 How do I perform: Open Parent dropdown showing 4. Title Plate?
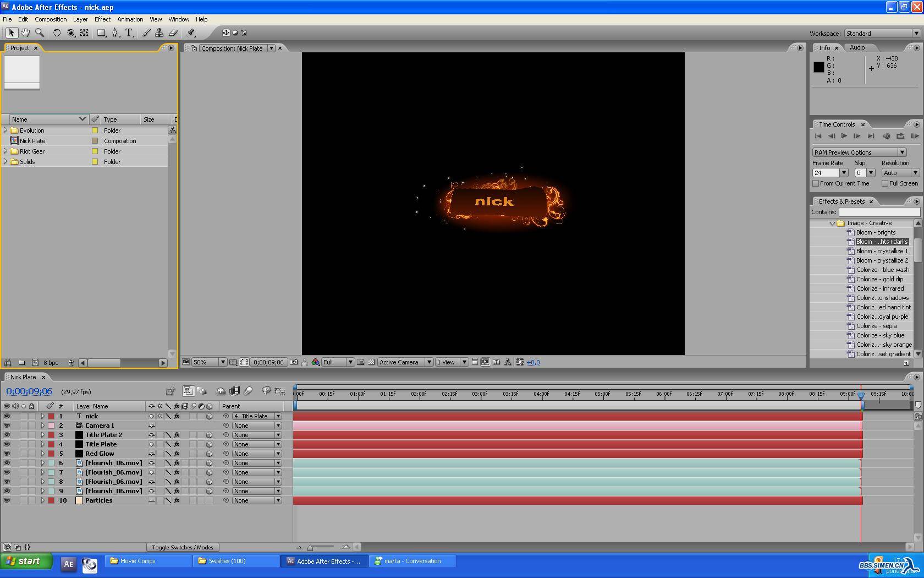pyautogui.click(x=257, y=416)
